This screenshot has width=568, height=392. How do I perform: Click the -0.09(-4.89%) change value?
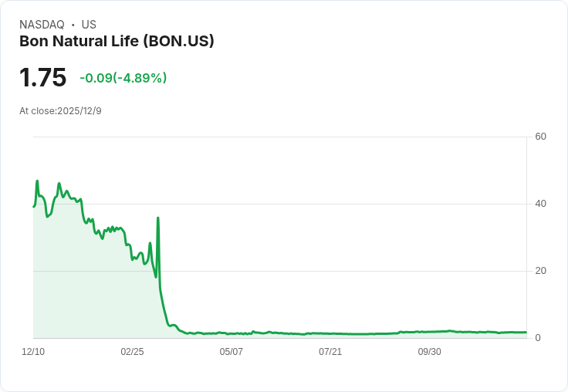(x=123, y=77)
